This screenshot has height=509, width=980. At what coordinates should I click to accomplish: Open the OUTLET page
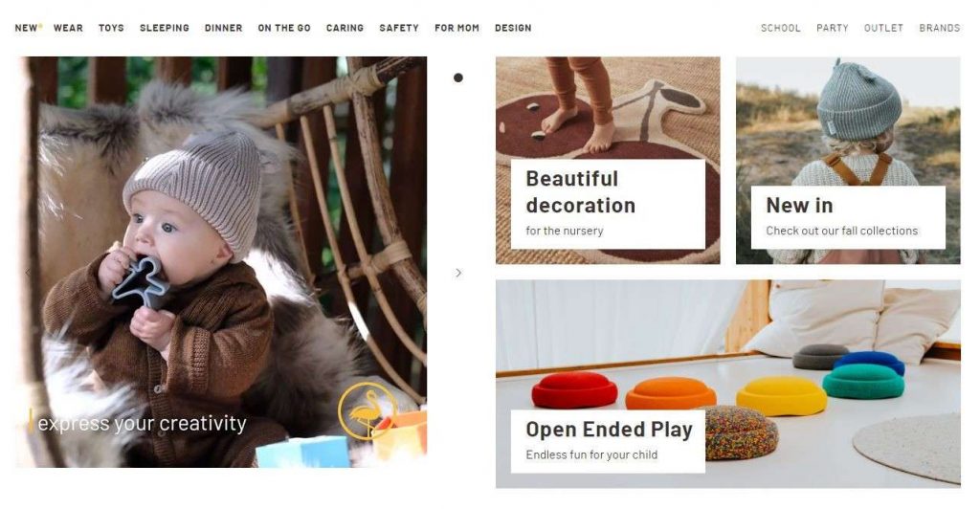[x=883, y=28]
